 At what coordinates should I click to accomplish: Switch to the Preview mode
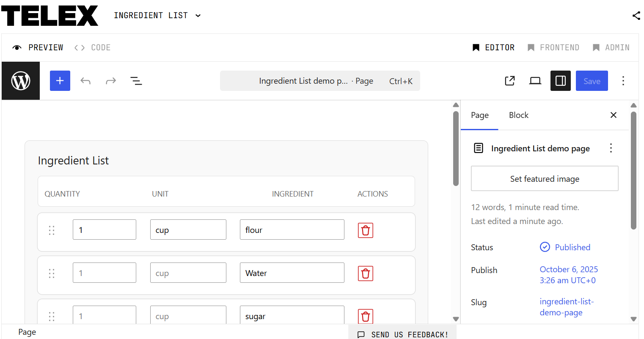(x=38, y=48)
